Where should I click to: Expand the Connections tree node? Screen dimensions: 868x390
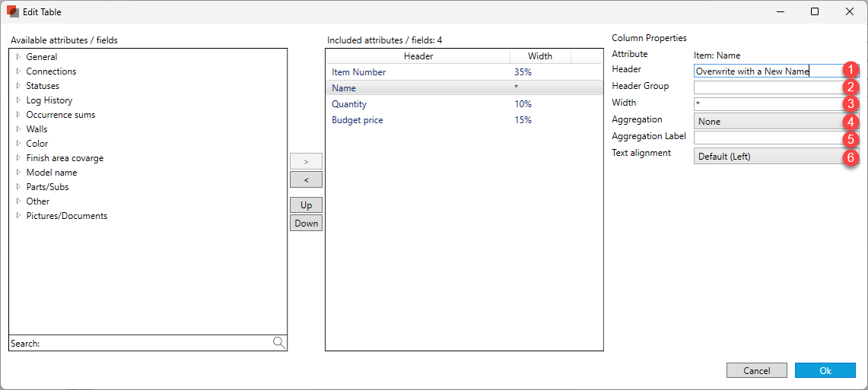tap(18, 71)
